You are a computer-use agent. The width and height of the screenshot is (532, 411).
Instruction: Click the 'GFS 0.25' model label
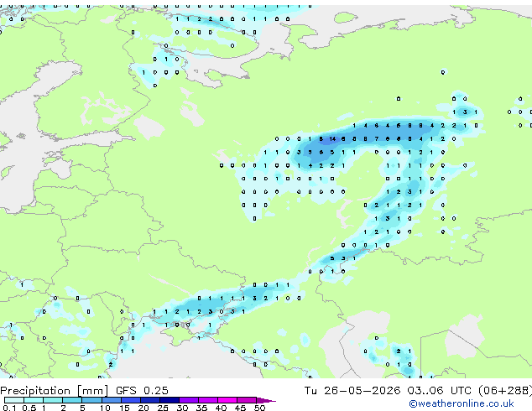tap(142, 391)
